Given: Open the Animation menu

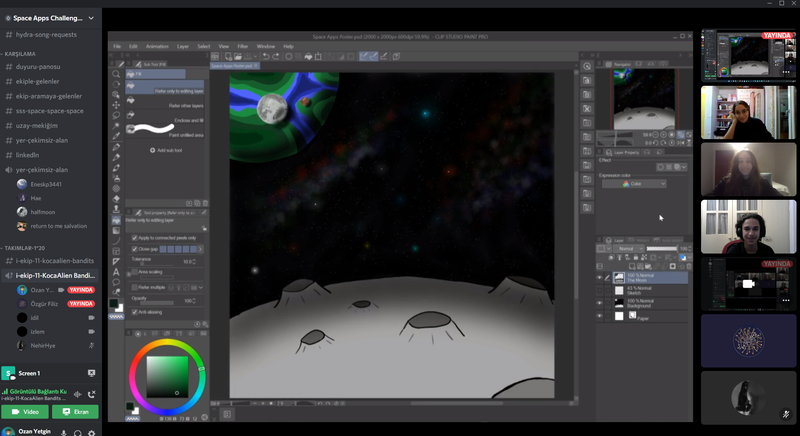Looking at the screenshot, I should point(157,46).
